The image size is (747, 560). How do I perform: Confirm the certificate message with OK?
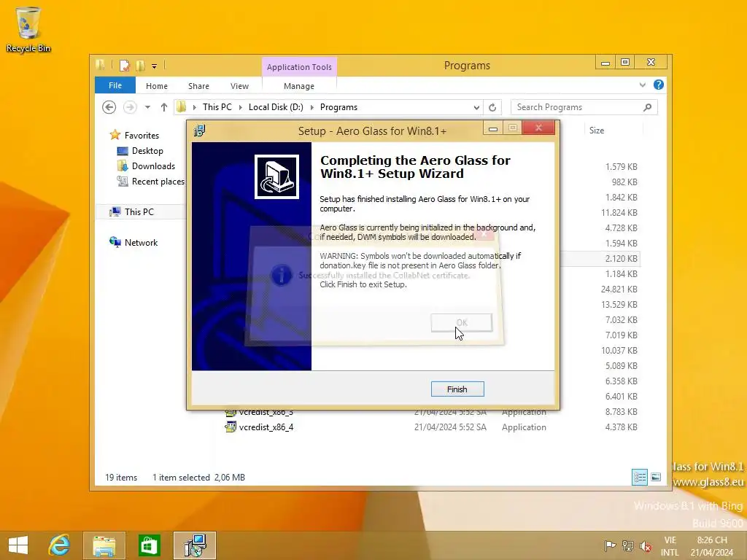coord(461,322)
